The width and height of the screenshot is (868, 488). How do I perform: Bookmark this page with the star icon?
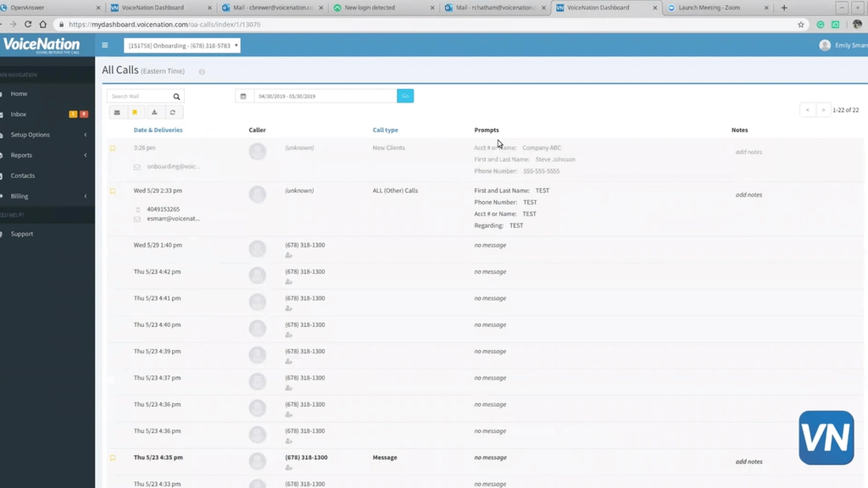(800, 25)
